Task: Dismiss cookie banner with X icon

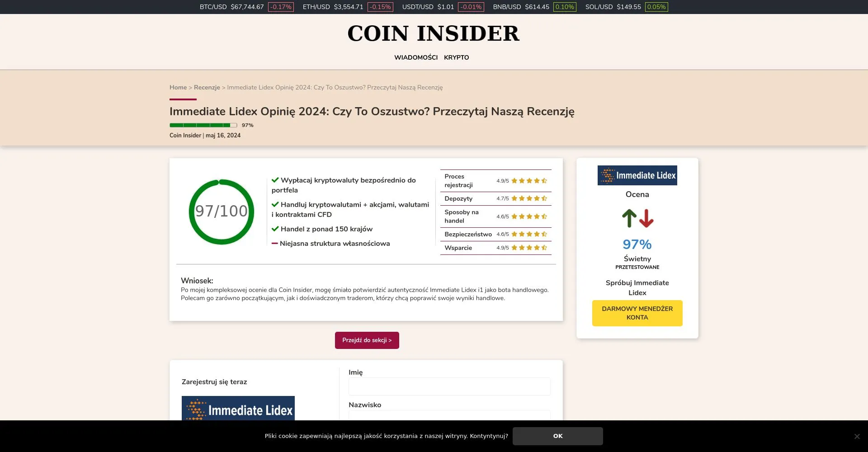Action: pos(857,436)
